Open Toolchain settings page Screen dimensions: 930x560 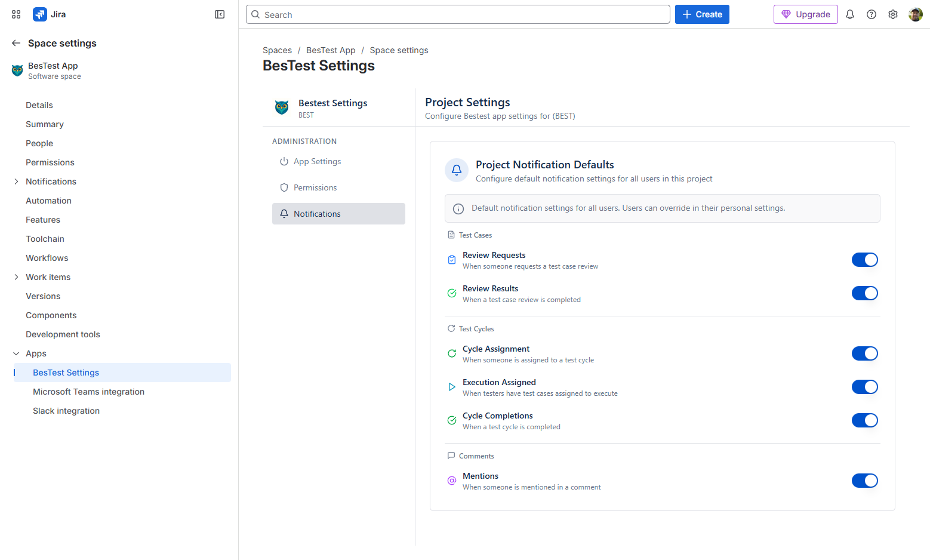45,239
